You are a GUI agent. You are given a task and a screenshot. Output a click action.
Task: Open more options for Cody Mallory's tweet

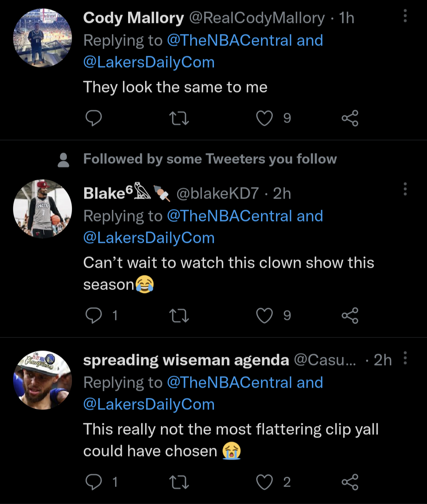click(405, 16)
